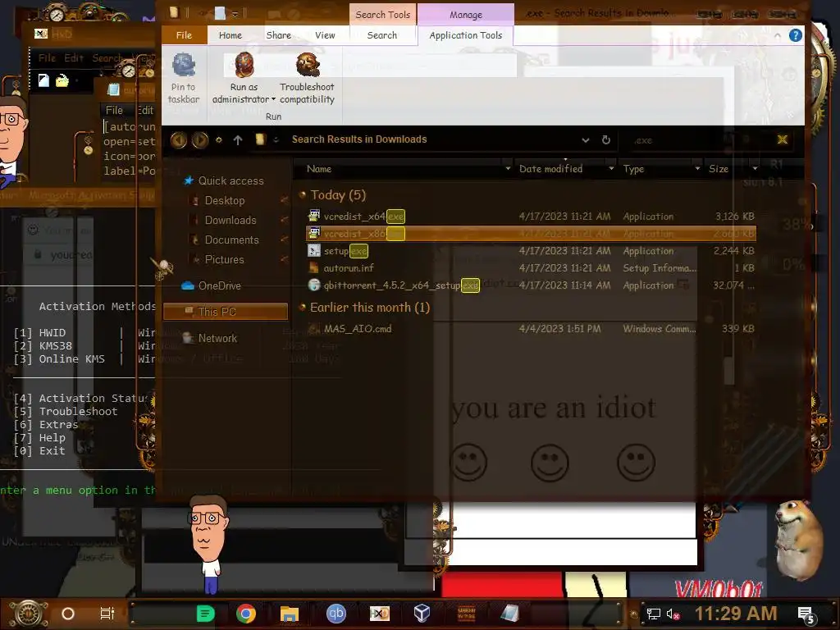Switch to the Search ribbon tab

[x=382, y=35]
